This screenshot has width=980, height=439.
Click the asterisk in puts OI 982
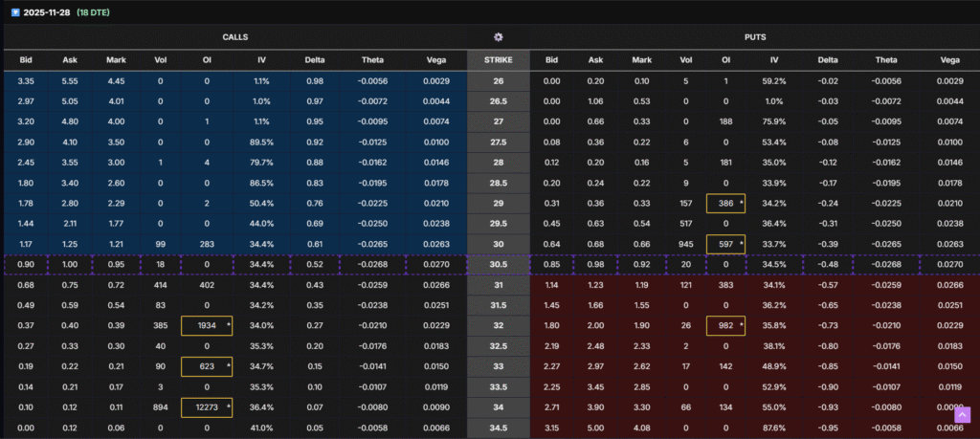tap(742, 325)
